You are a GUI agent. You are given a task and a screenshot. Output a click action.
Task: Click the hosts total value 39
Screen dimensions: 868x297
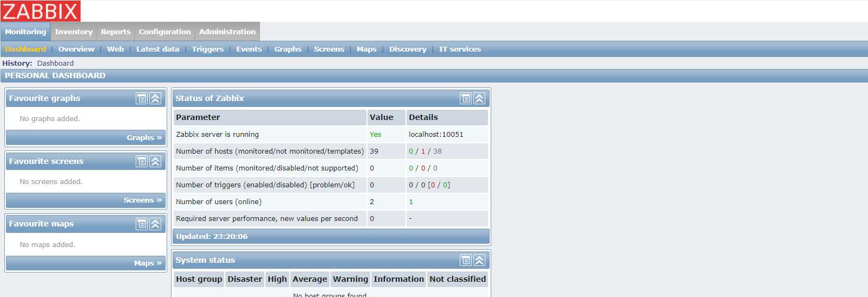[x=374, y=151]
